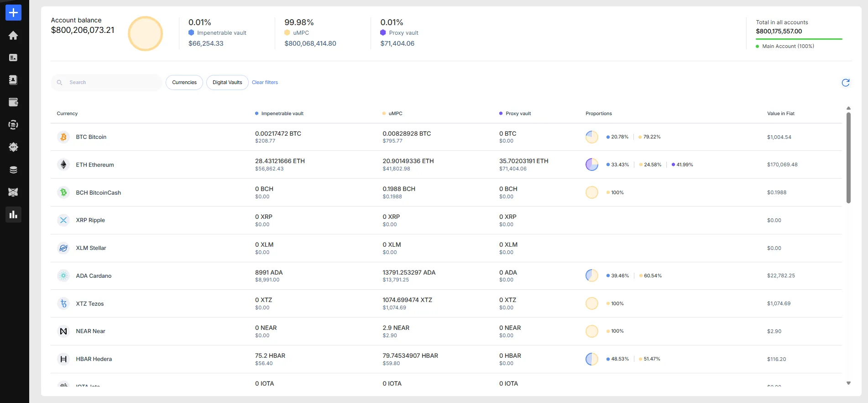The image size is (868, 403).
Task: Focus the Search input field
Action: click(x=107, y=83)
